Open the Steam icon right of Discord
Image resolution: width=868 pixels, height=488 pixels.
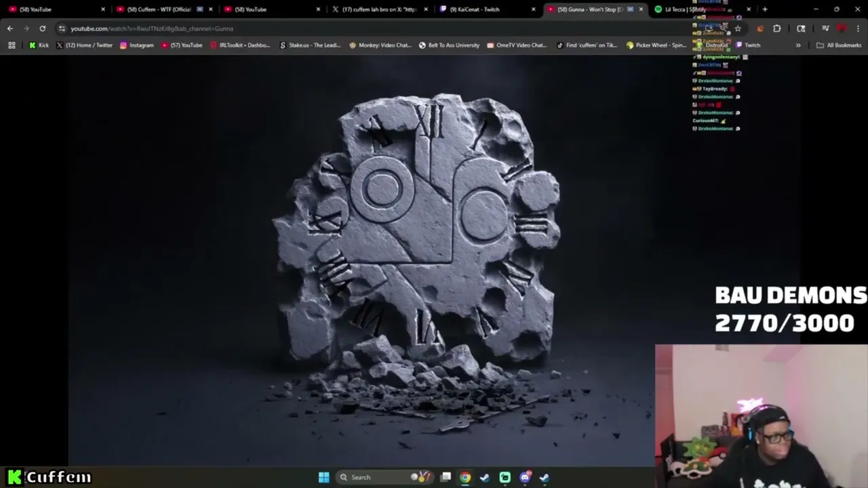[545, 477]
